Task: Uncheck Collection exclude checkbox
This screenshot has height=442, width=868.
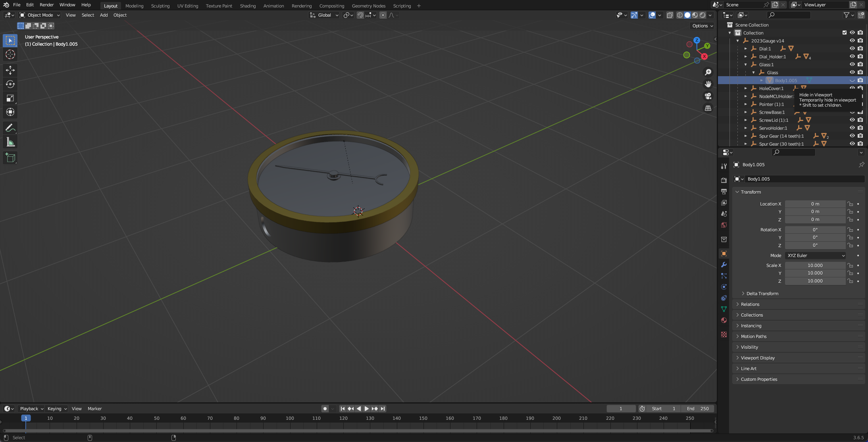Action: click(844, 33)
